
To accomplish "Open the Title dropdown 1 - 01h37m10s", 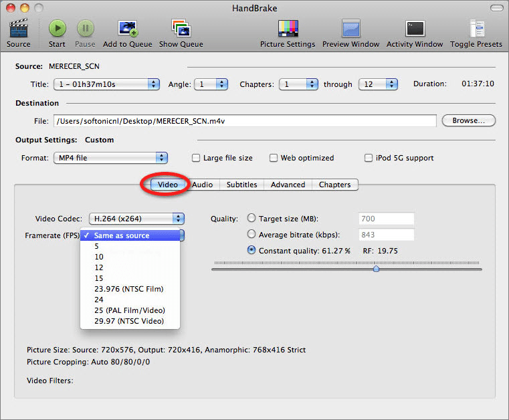I will (106, 84).
